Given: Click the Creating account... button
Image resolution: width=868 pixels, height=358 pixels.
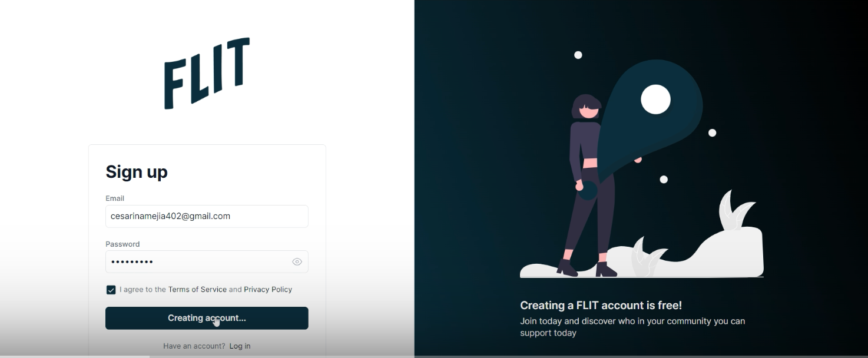Looking at the screenshot, I should tap(207, 318).
